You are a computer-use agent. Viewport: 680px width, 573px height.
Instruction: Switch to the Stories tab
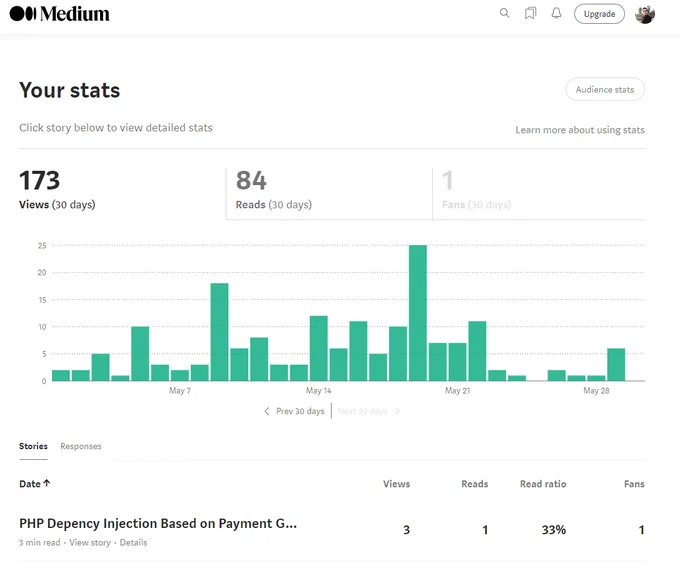pyautogui.click(x=33, y=446)
